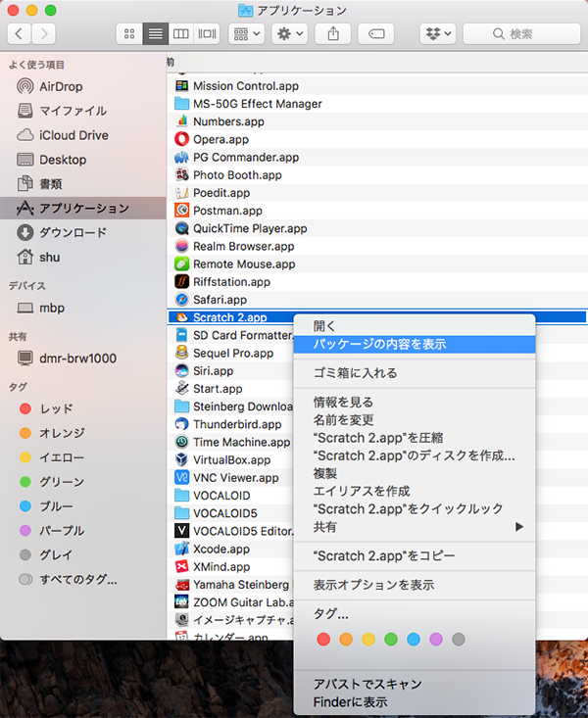Choose 情報を見る in context menu
Image resolution: width=588 pixels, height=718 pixels.
pos(415,403)
